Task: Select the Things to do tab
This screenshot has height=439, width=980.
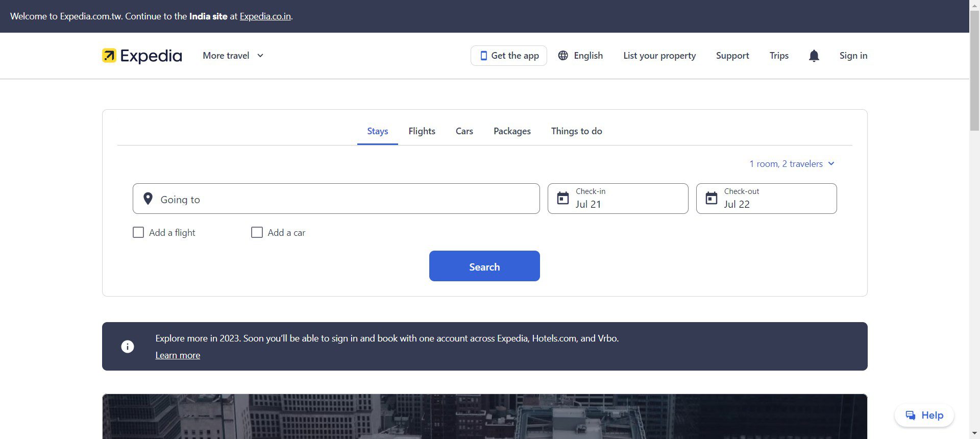Action: pyautogui.click(x=576, y=131)
